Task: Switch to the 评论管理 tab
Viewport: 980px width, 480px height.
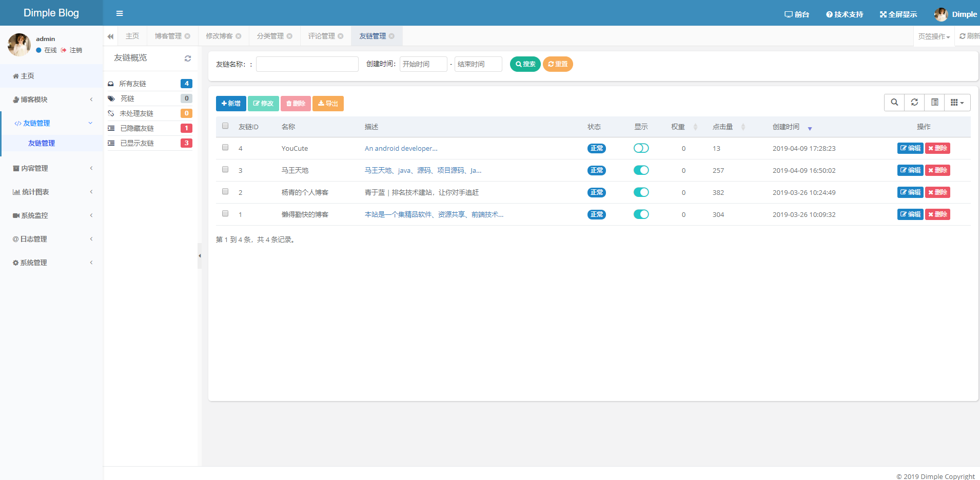Action: (x=322, y=36)
